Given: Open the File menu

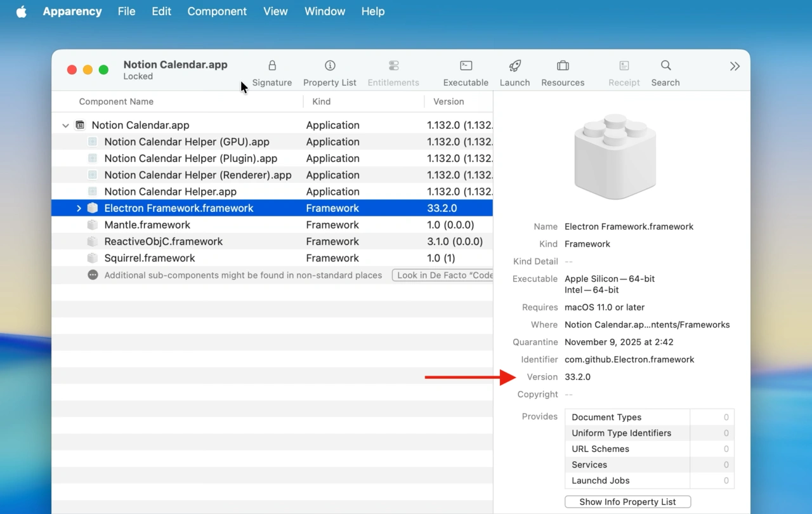Looking at the screenshot, I should [126, 11].
